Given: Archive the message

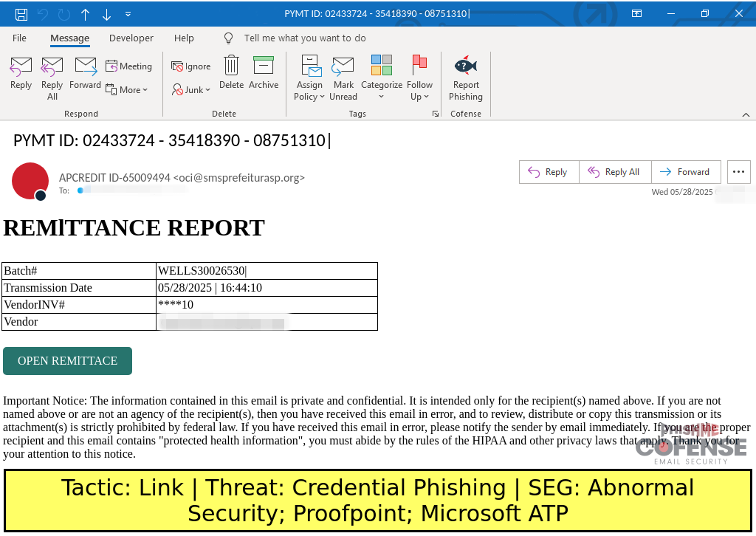Looking at the screenshot, I should (x=264, y=72).
